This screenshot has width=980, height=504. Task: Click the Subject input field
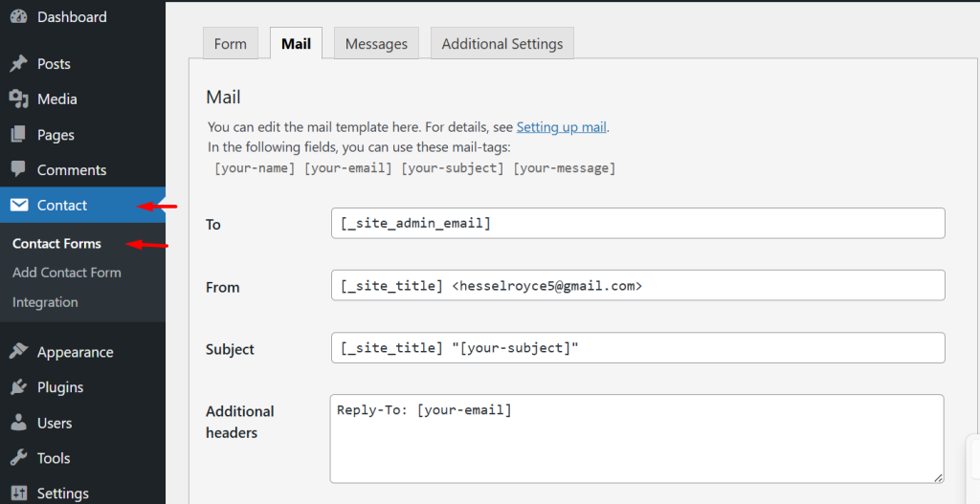637,348
